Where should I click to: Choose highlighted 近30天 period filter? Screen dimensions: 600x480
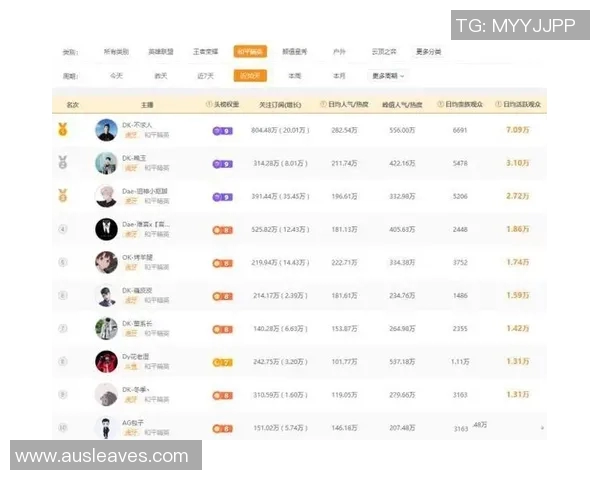[250, 76]
